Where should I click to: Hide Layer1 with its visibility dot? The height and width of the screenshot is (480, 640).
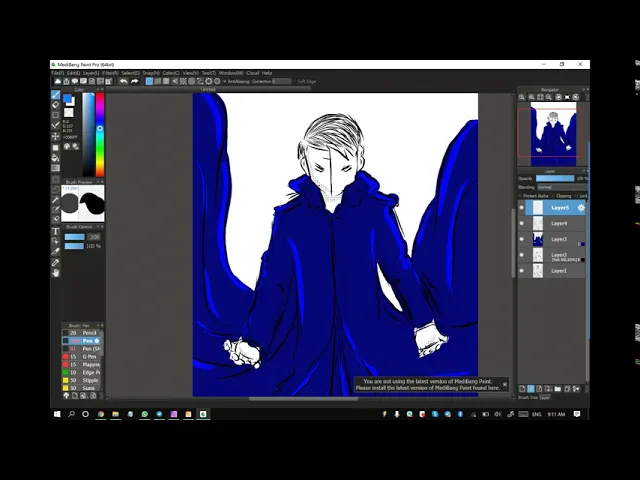pyautogui.click(x=522, y=271)
